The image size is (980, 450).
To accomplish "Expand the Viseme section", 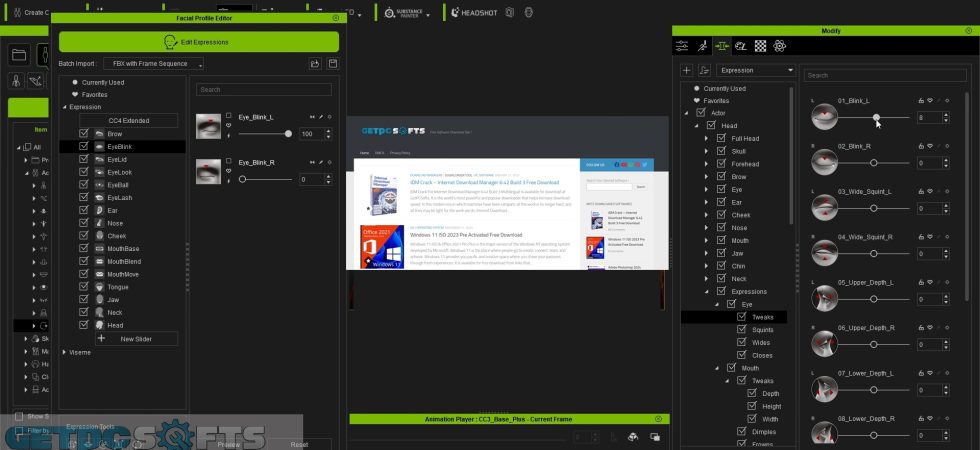I will (64, 352).
